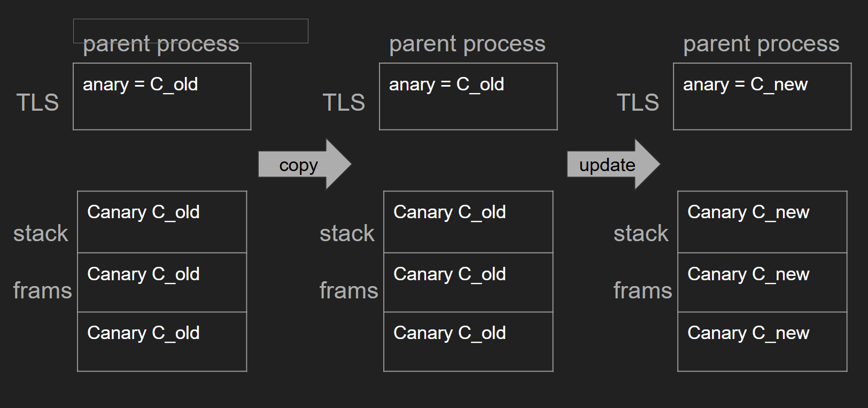The width and height of the screenshot is (868, 408).
Task: Click the "parent process" title of the third diagram
Action: click(761, 44)
